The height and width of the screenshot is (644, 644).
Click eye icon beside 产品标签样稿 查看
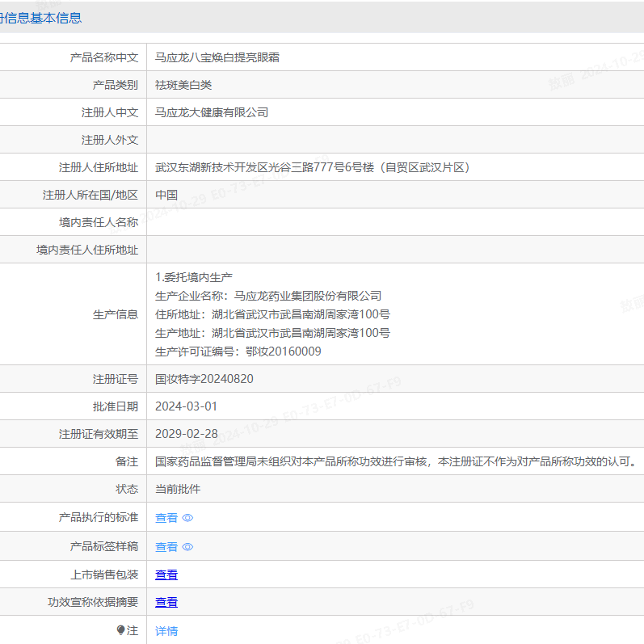pos(187,547)
